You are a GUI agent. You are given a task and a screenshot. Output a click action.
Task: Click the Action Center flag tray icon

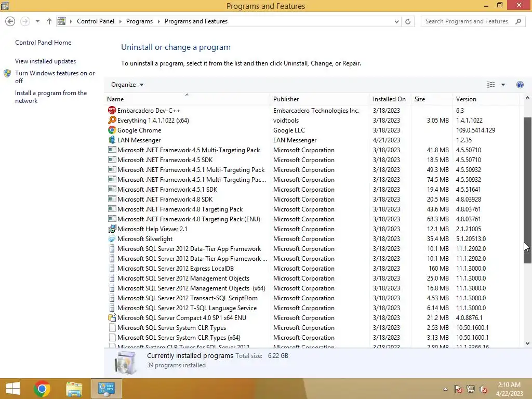(458, 389)
